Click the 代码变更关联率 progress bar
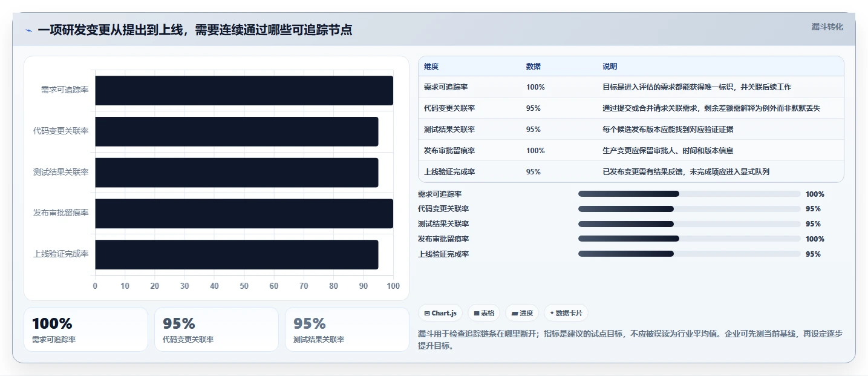Viewport: 868px width, 376px height. [x=689, y=209]
